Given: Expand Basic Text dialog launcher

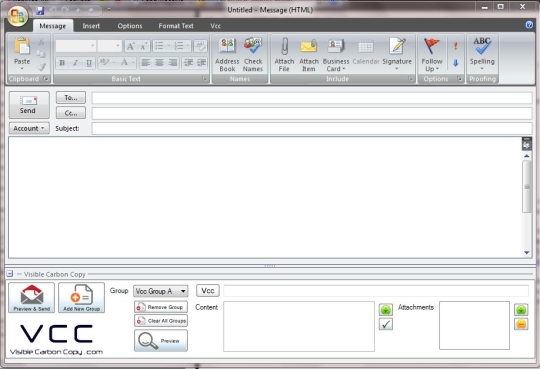Looking at the screenshot, I should pos(205,79).
